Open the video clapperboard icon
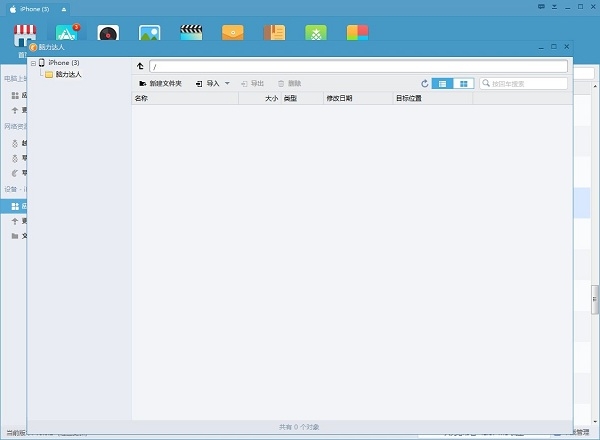The height and width of the screenshot is (440, 600). pos(191,33)
